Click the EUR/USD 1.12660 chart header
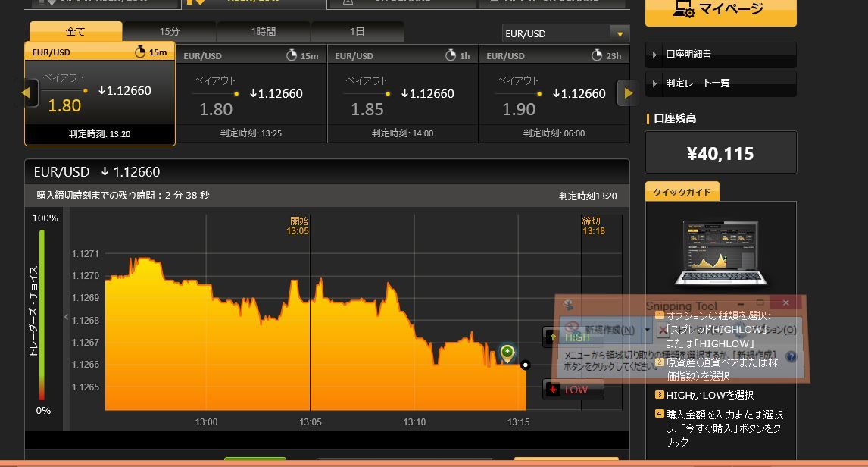Viewport: 868px width, 467px height. [97, 172]
